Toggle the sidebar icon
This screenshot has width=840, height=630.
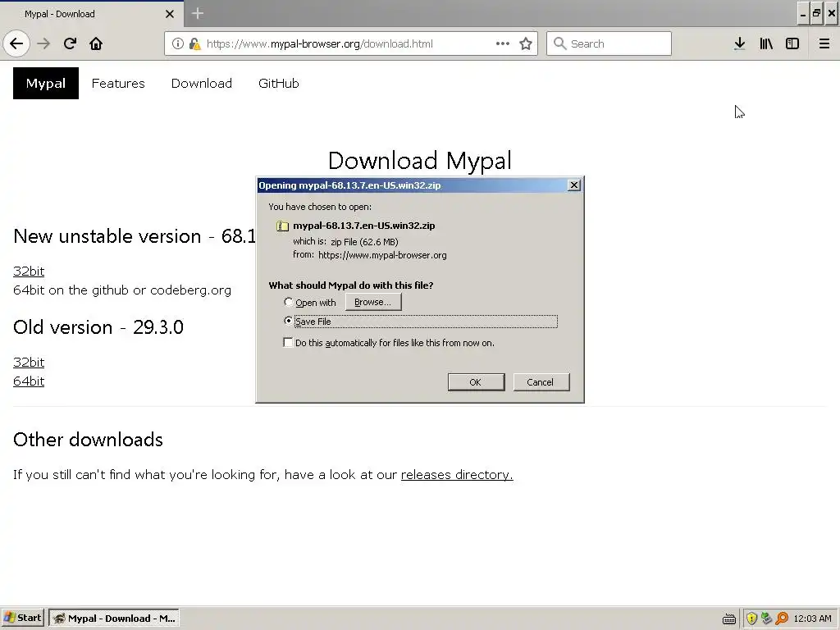tap(792, 43)
